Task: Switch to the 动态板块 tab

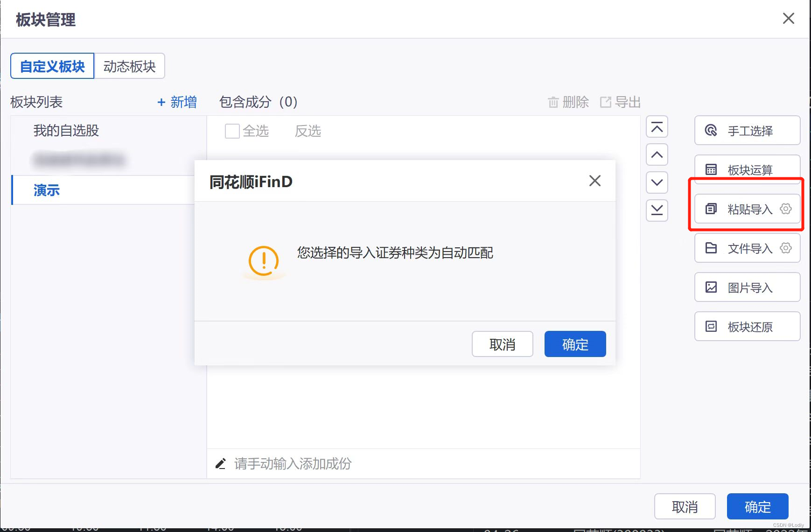Action: click(x=129, y=66)
